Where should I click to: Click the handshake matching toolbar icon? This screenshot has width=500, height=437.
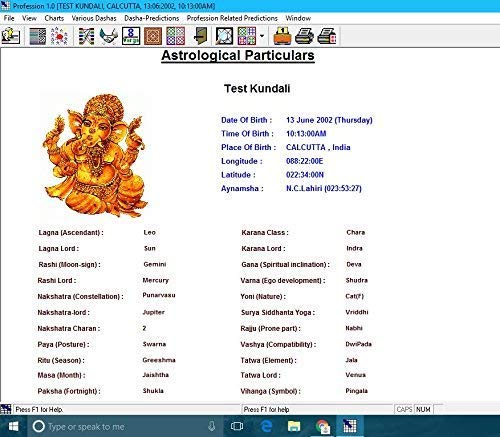coord(109,36)
